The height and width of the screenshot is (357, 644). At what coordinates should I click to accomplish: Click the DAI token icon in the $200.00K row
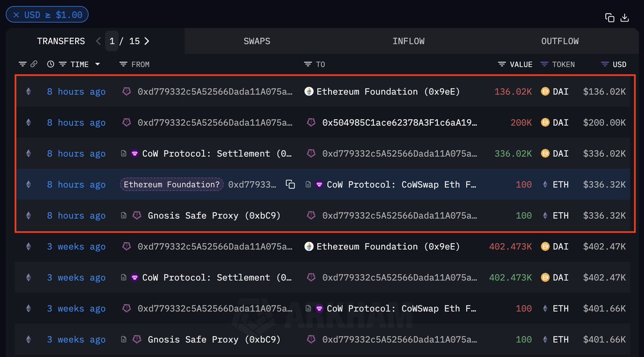click(x=545, y=123)
